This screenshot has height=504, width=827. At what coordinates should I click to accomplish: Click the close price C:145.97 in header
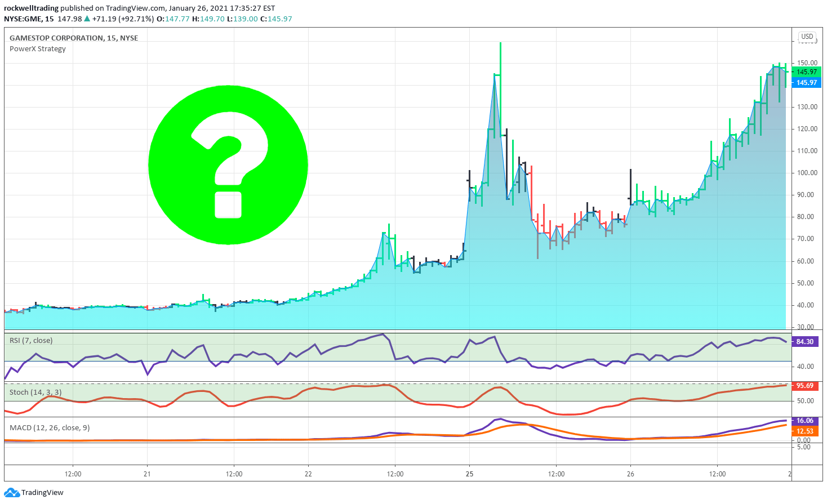[277, 19]
